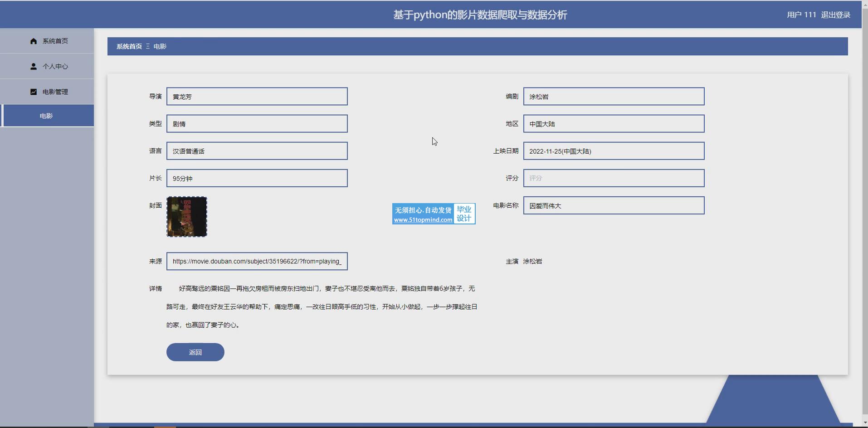Click the vertical scrollbar up arrow
The image size is (868, 428).
point(865,4)
